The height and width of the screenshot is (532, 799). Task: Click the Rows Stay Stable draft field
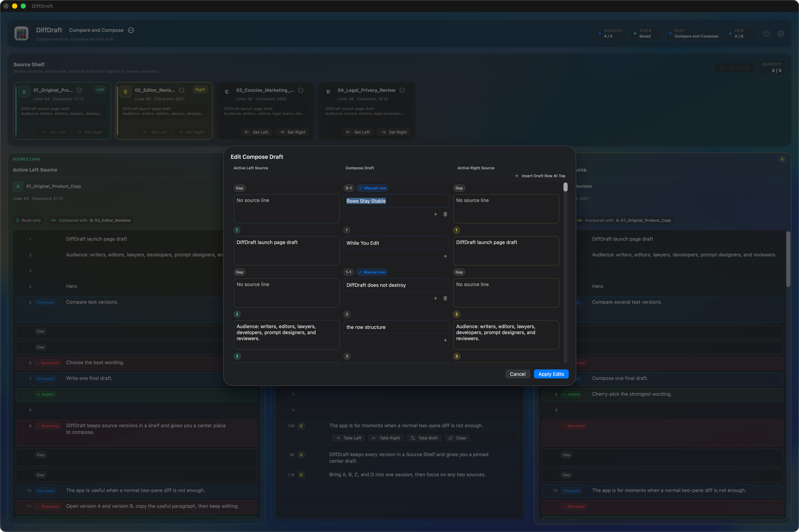click(x=396, y=201)
